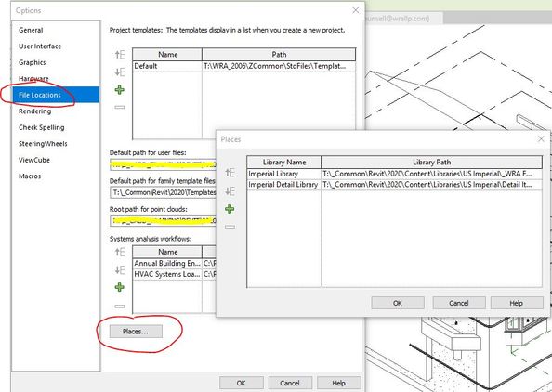Edit default path for family template files
552x392 pixels.
163,192
